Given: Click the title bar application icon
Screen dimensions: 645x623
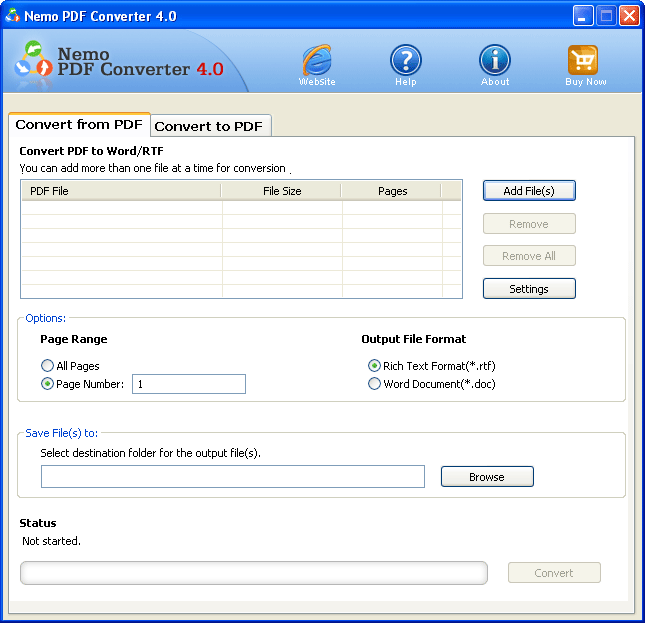Looking at the screenshot, I should pos(13,16).
